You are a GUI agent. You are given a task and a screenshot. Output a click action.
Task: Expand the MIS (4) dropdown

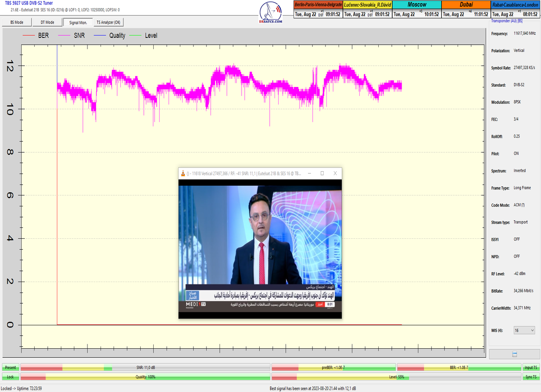524,330
